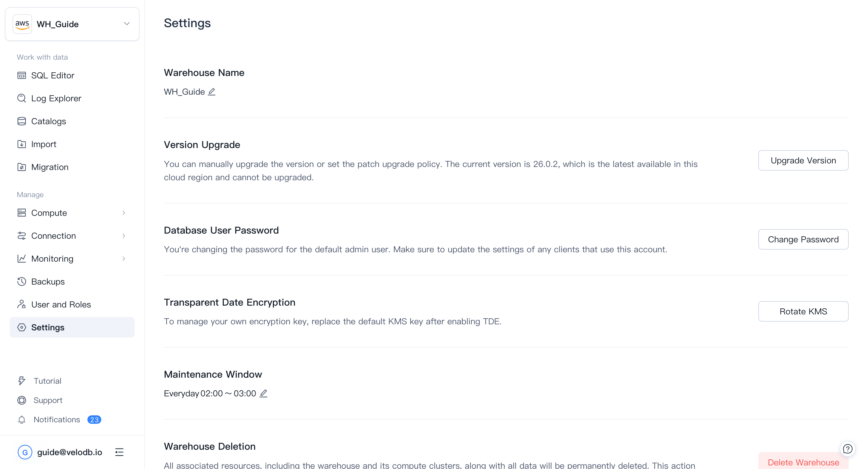Click the help question mark icon
This screenshot has width=868, height=469.
848,449
